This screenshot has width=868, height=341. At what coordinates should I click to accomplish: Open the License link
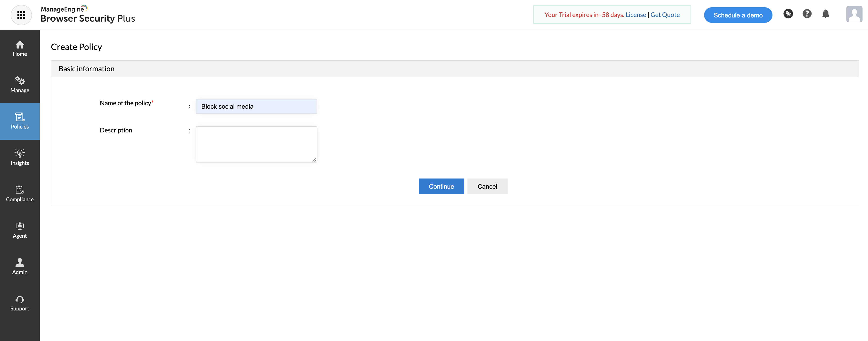635,15
